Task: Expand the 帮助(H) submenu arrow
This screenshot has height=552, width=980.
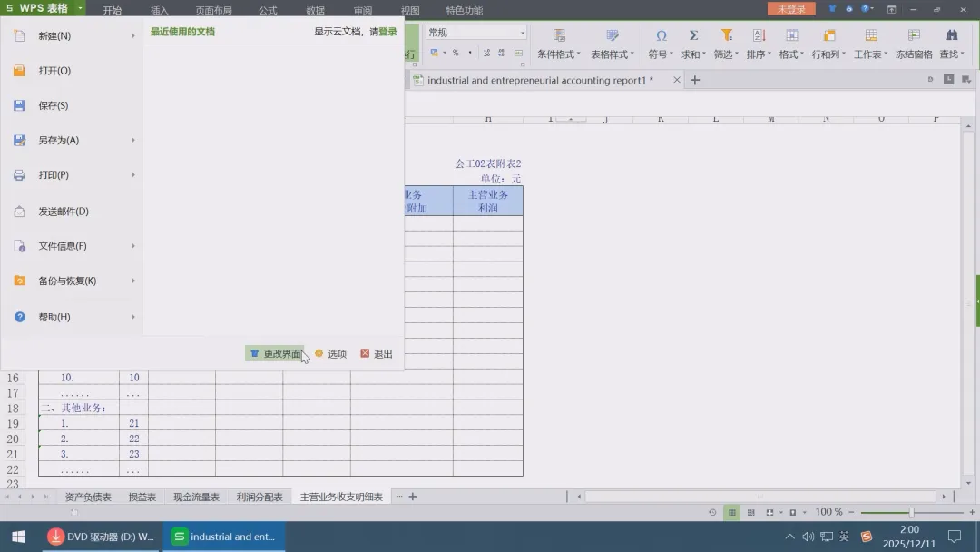Action: point(133,317)
